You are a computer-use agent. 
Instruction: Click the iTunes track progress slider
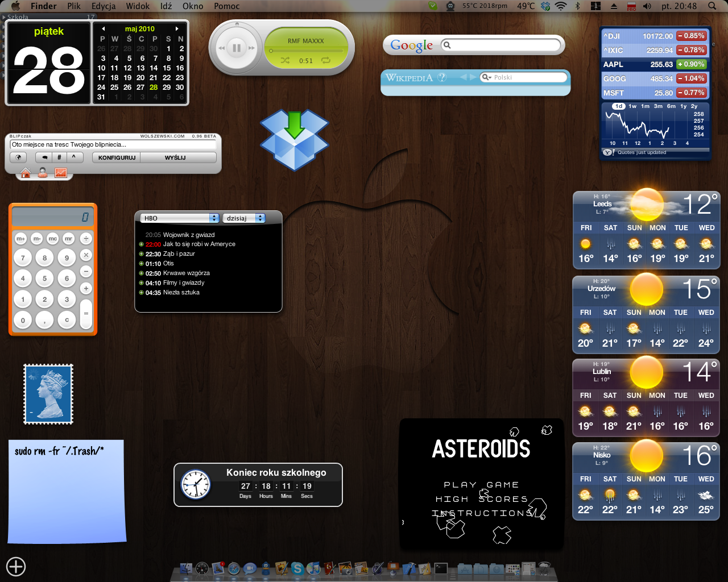(x=306, y=51)
